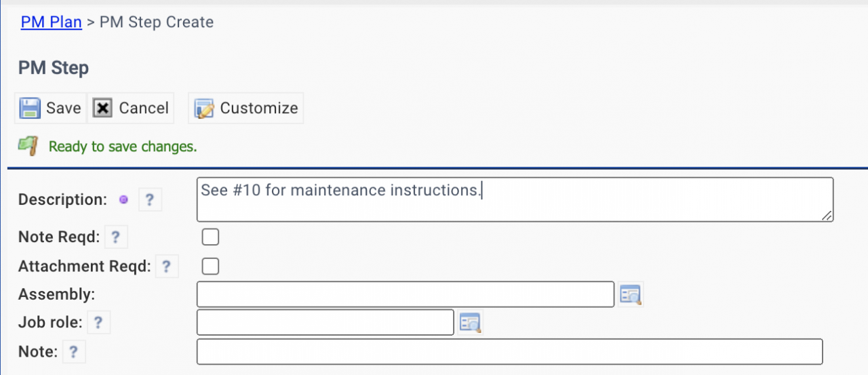This screenshot has width=868, height=375.
Task: Click the Cancel X icon
Action: pos(102,108)
